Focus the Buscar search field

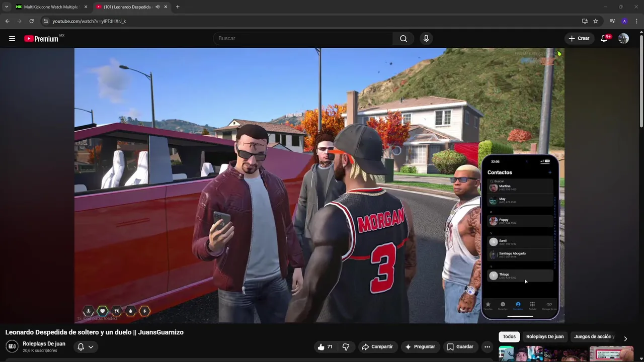(x=303, y=39)
